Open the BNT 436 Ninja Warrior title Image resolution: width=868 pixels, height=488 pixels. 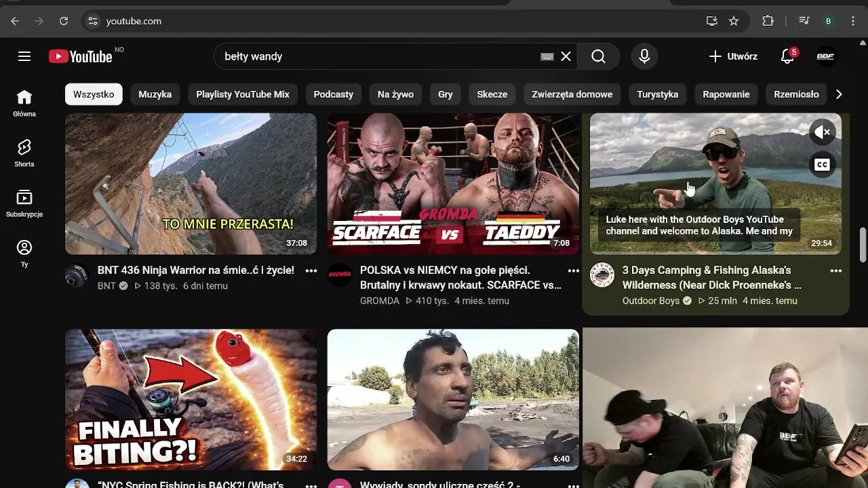pyautogui.click(x=196, y=270)
